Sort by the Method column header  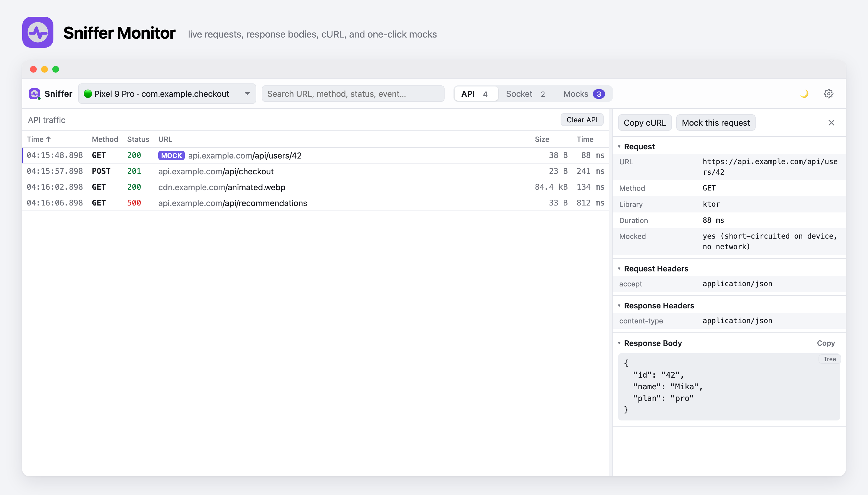coord(105,139)
